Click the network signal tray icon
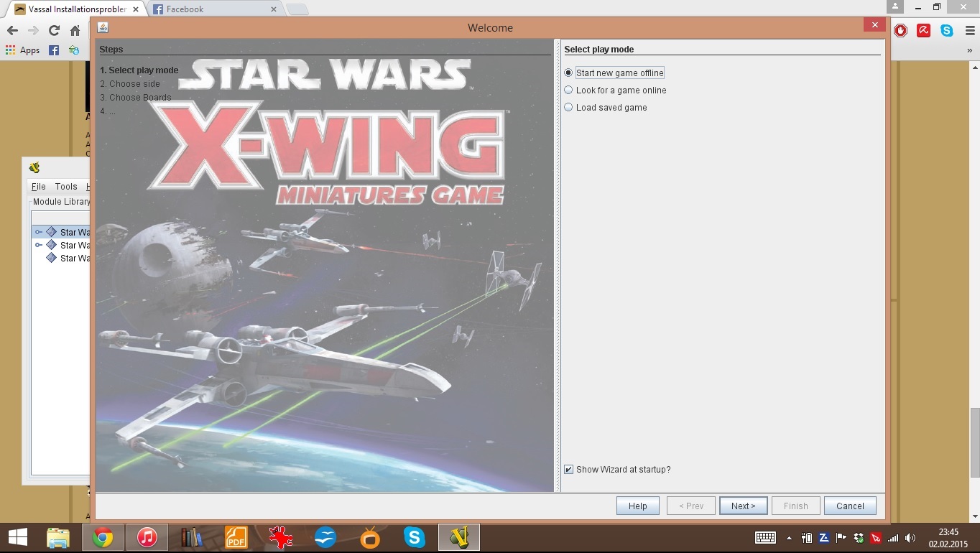980x553 pixels. 893,537
